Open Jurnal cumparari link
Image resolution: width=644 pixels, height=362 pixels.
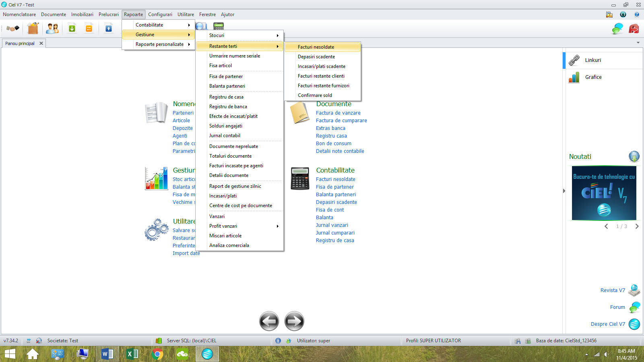pos(335,233)
